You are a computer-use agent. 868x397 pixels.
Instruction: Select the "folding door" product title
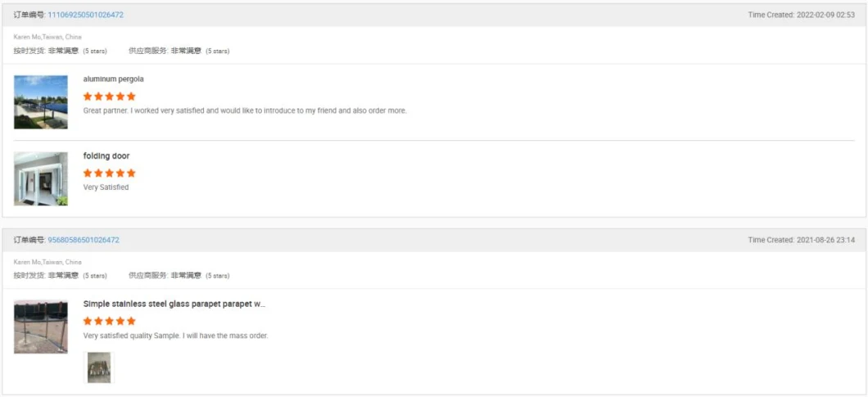(106, 156)
